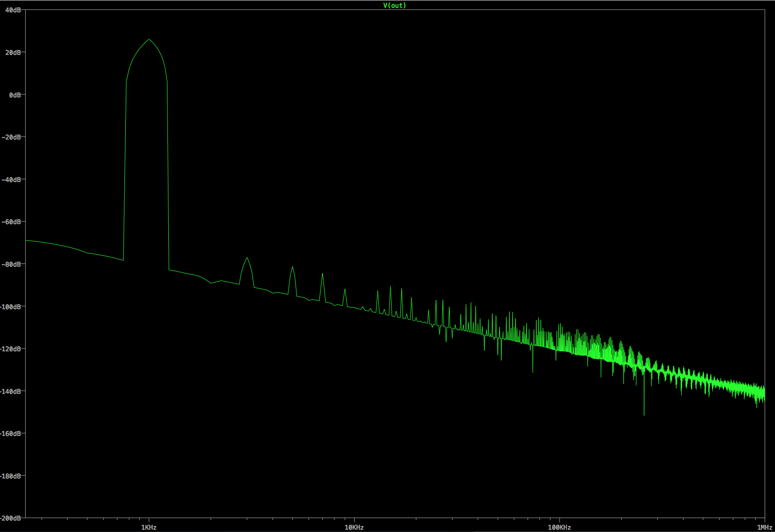Click the fifth harmonic peak near 5KHz
This screenshot has width=775, height=532.
(292, 267)
